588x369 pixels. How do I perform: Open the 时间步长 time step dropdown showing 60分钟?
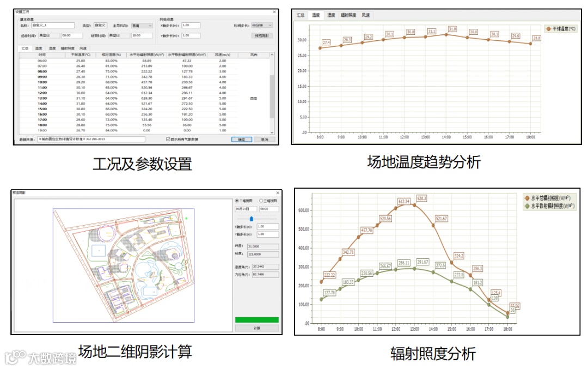(262, 25)
